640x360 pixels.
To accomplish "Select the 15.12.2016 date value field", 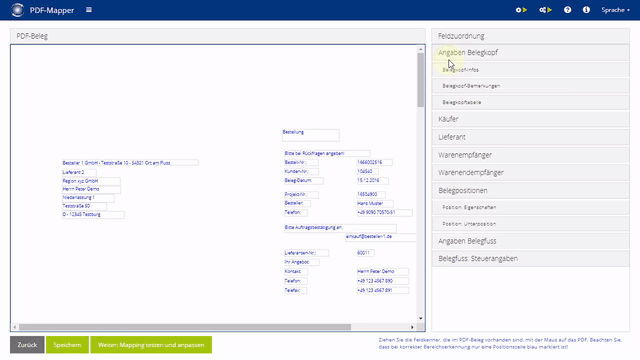I will (373, 180).
